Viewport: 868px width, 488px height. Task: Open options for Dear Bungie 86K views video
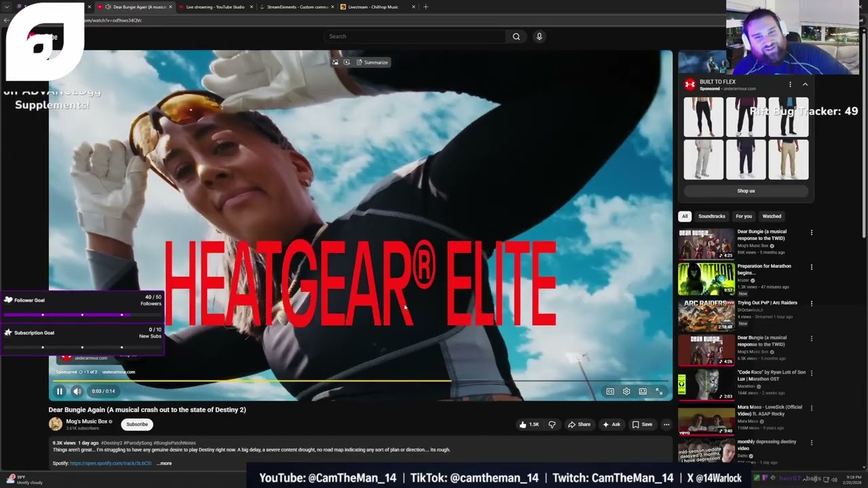(x=811, y=232)
